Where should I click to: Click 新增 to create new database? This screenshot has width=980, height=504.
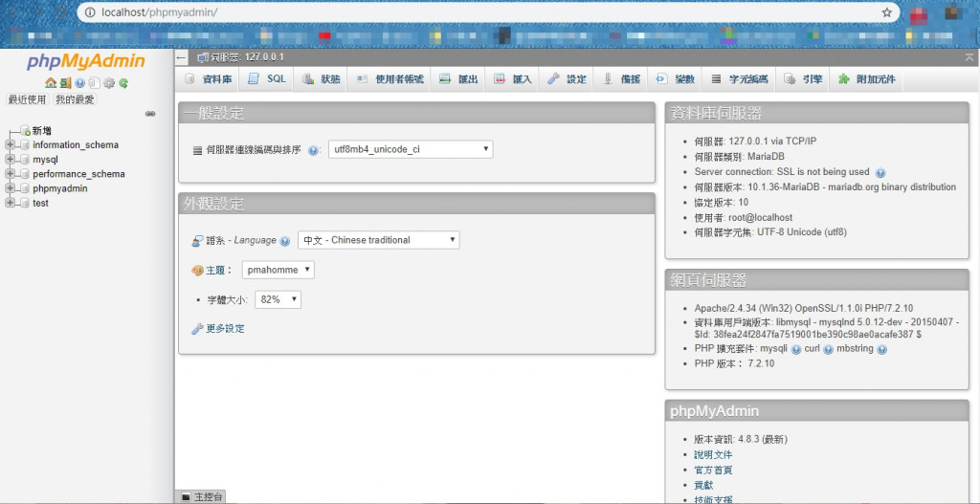coord(42,130)
